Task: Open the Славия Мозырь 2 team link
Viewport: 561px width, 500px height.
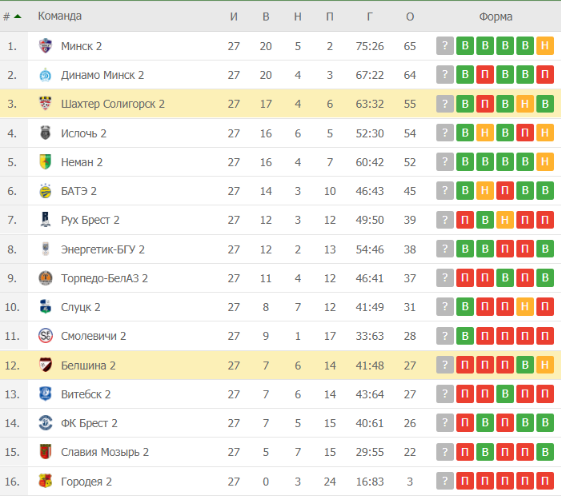Action: click(105, 452)
